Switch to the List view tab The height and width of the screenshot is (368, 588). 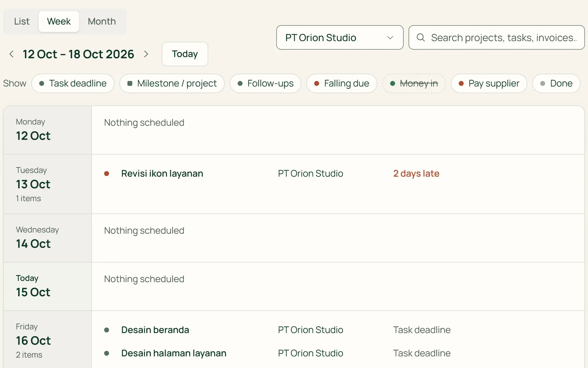[x=22, y=21]
